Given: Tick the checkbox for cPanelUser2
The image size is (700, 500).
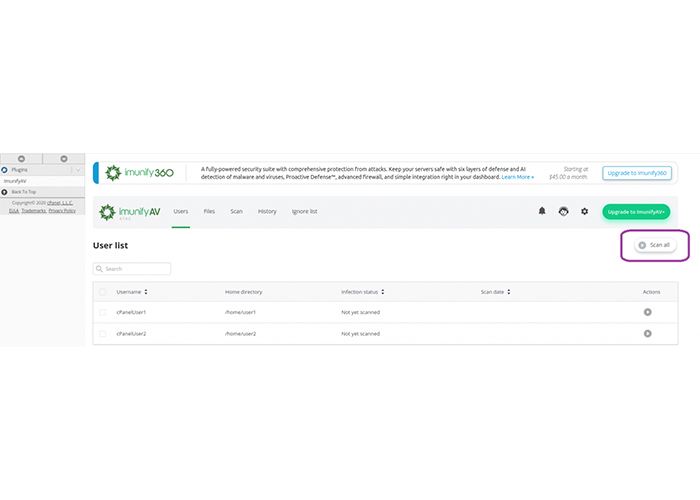Looking at the screenshot, I should click(x=103, y=333).
